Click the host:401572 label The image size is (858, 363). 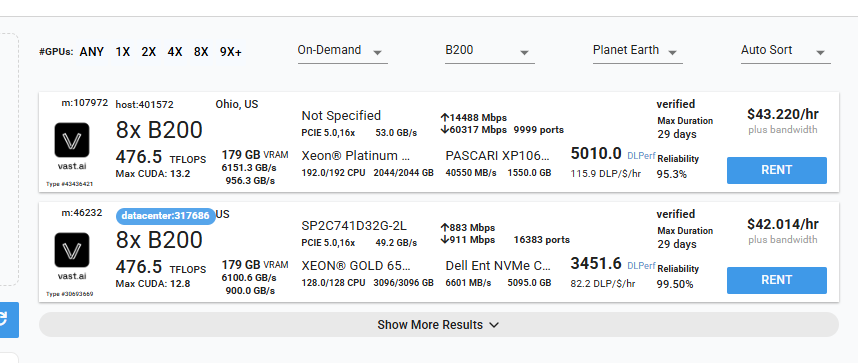[144, 105]
